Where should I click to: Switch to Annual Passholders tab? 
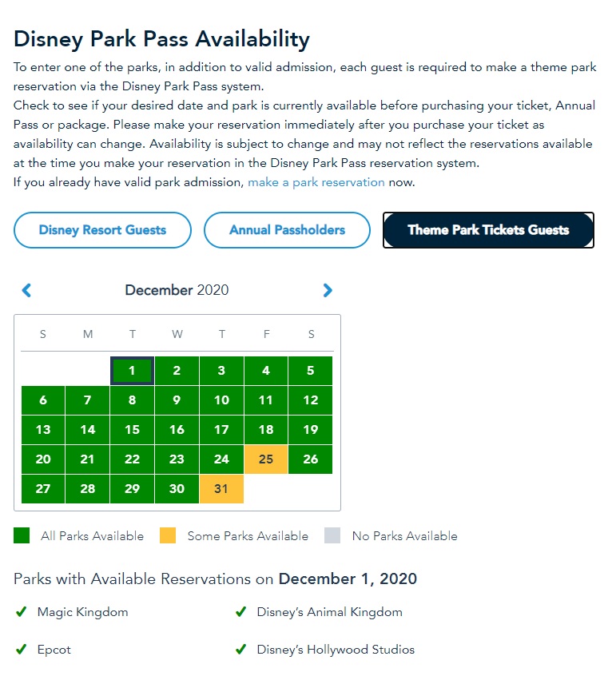(287, 230)
